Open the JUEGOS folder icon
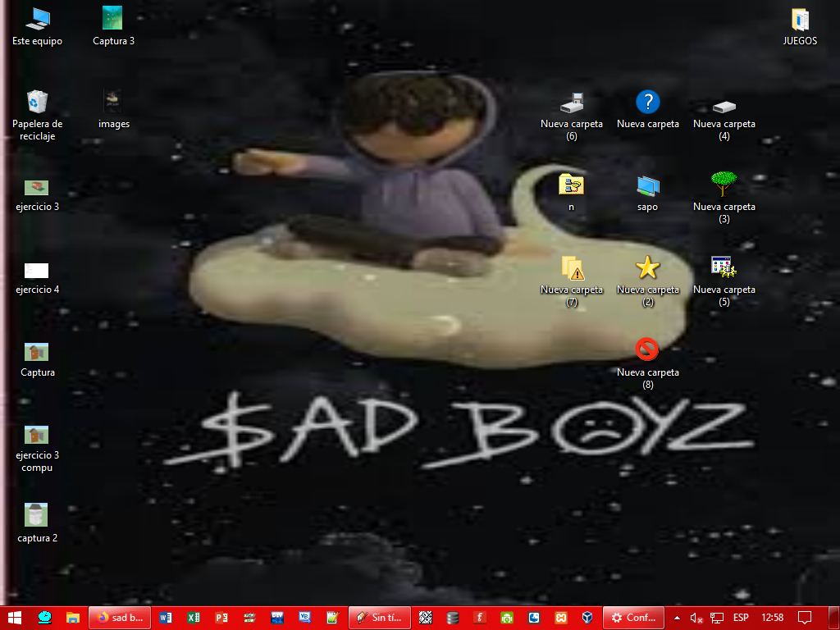 pyautogui.click(x=800, y=19)
